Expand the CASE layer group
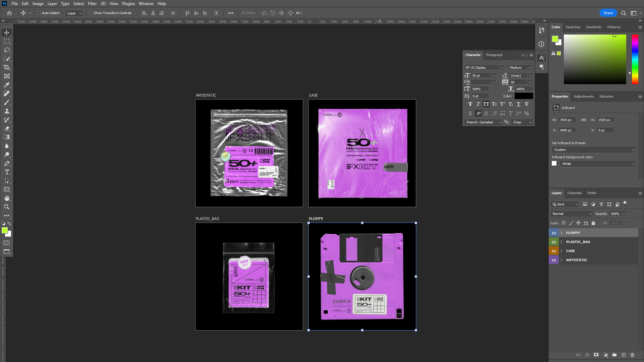The width and height of the screenshot is (644, 362). [x=561, y=251]
